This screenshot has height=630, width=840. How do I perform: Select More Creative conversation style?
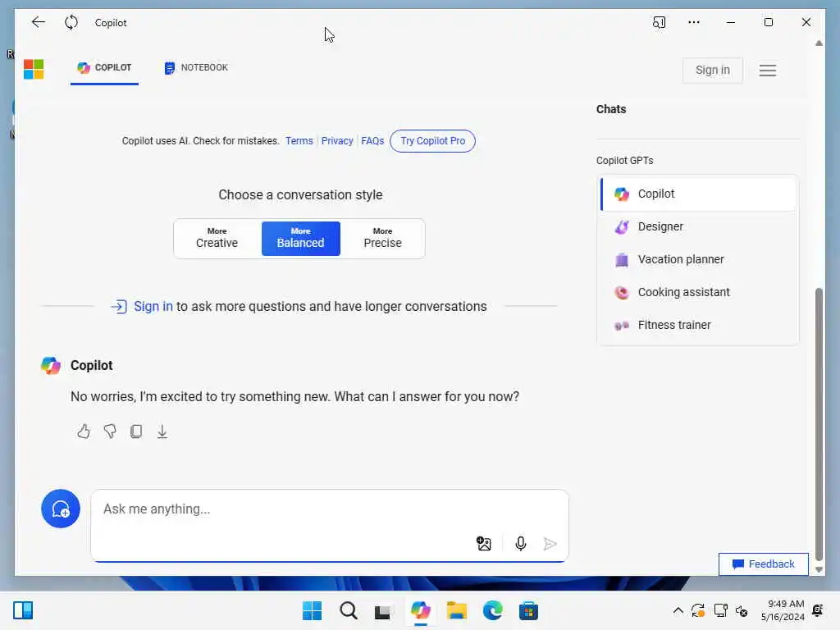(217, 239)
